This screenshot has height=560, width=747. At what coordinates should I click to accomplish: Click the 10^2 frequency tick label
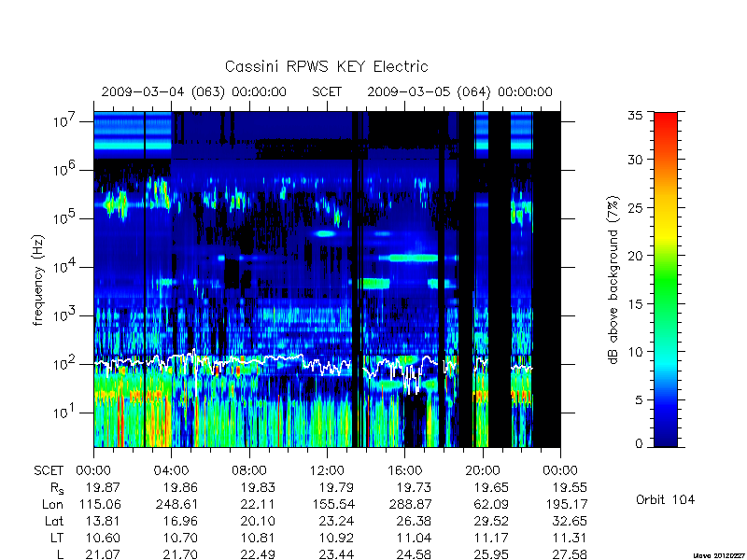(x=65, y=363)
